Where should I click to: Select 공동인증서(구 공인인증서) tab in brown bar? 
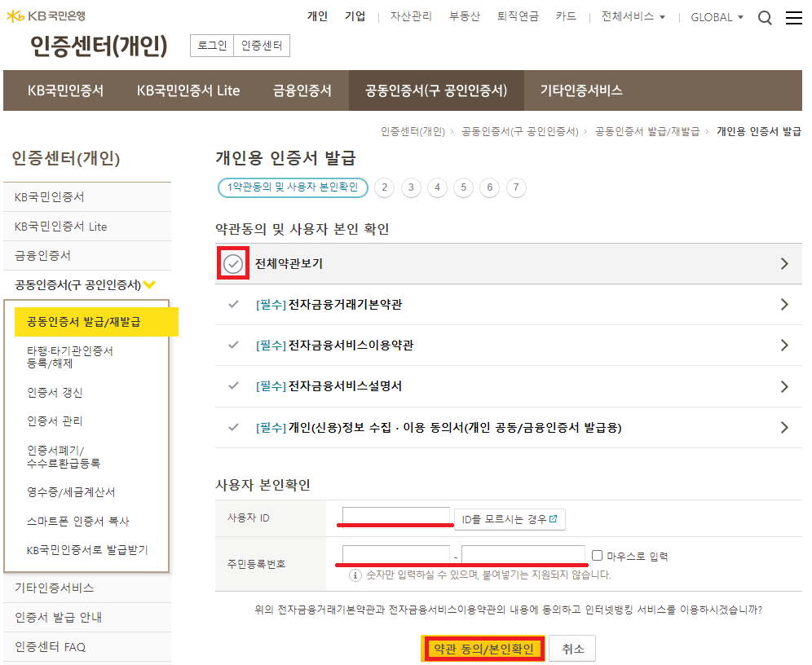click(436, 90)
